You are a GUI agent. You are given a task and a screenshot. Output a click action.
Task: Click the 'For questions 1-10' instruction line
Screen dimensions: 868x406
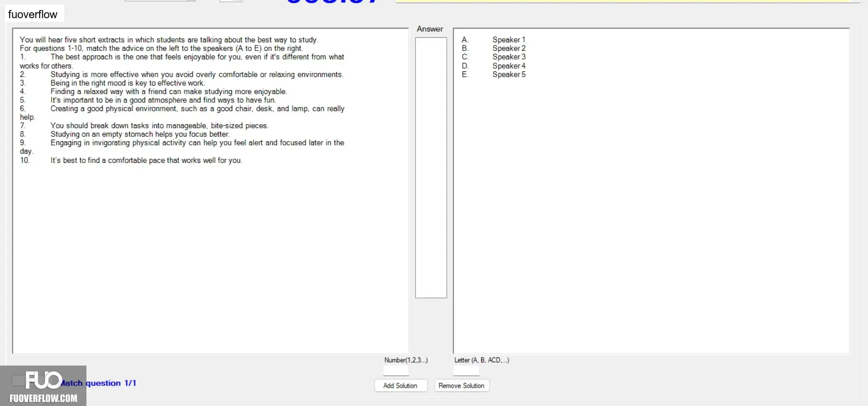click(x=161, y=48)
